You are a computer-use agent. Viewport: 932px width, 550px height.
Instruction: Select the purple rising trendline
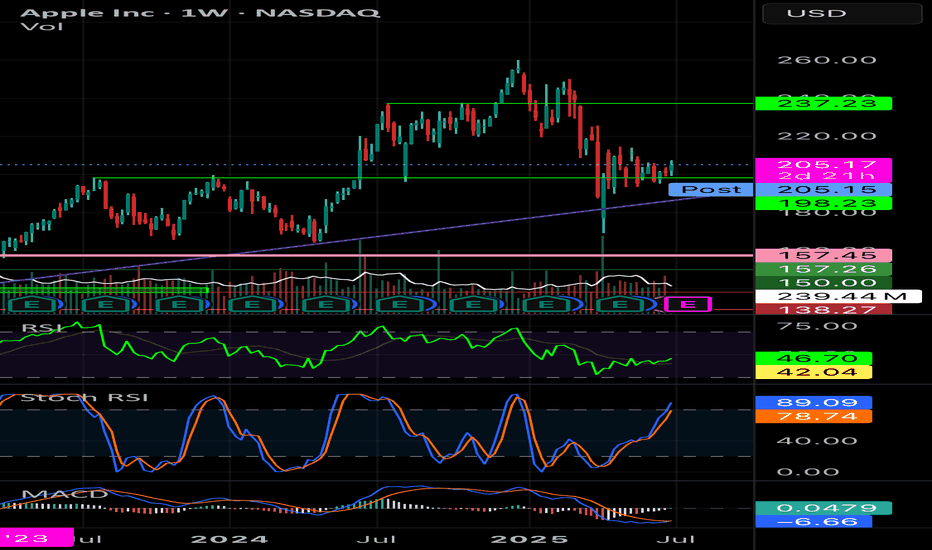coord(357,240)
